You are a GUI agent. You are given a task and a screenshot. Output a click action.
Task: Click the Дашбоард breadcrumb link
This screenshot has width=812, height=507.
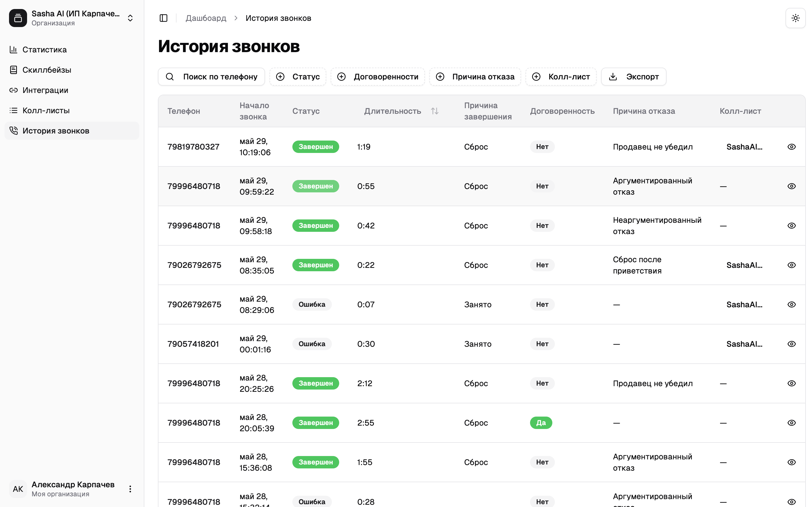[206, 18]
